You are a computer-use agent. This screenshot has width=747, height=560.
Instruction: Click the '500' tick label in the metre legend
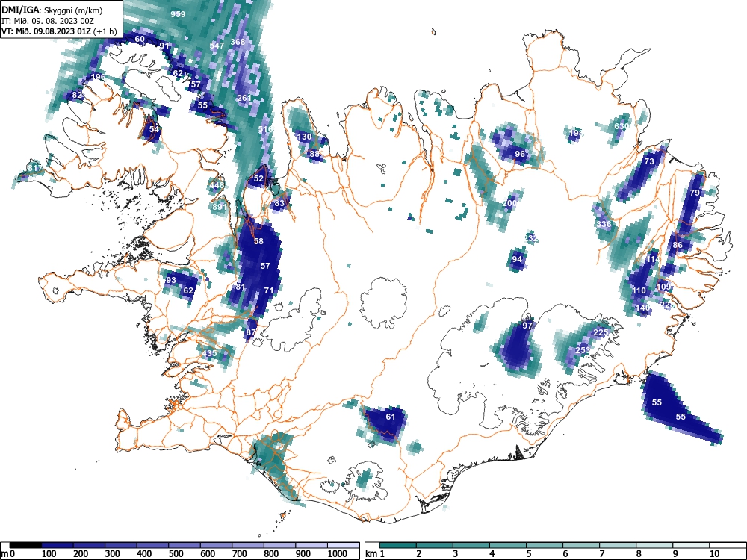pos(176,554)
